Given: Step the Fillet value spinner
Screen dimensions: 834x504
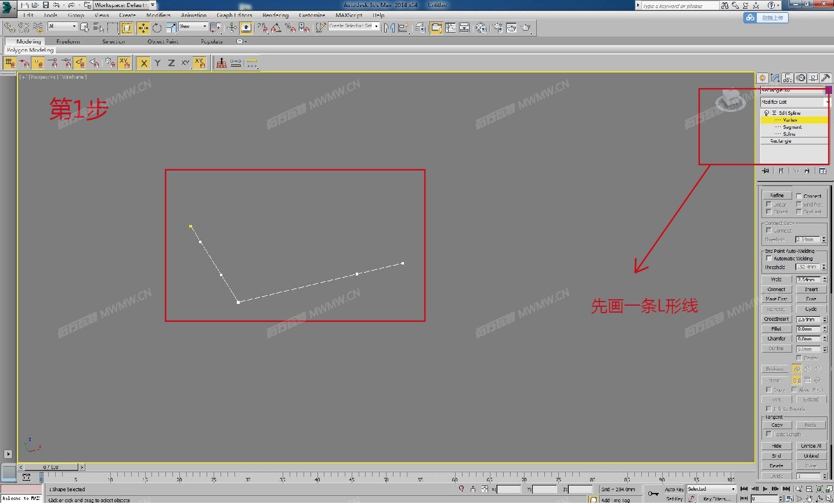Looking at the screenshot, I should pyautogui.click(x=824, y=329).
